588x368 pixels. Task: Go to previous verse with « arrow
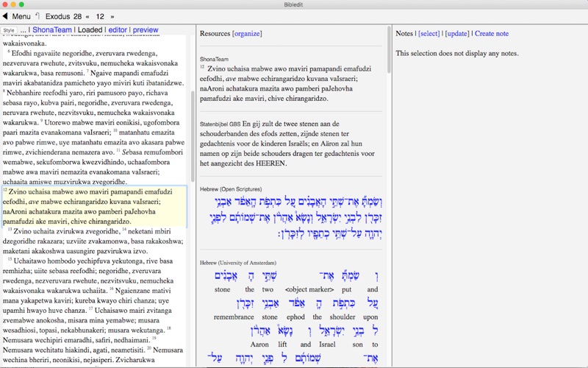[x=87, y=16]
